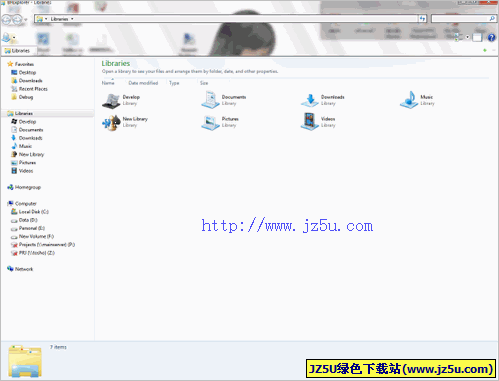The width and height of the screenshot is (499, 381).
Task: Select the Downloads library icon in file list
Action: point(310,100)
